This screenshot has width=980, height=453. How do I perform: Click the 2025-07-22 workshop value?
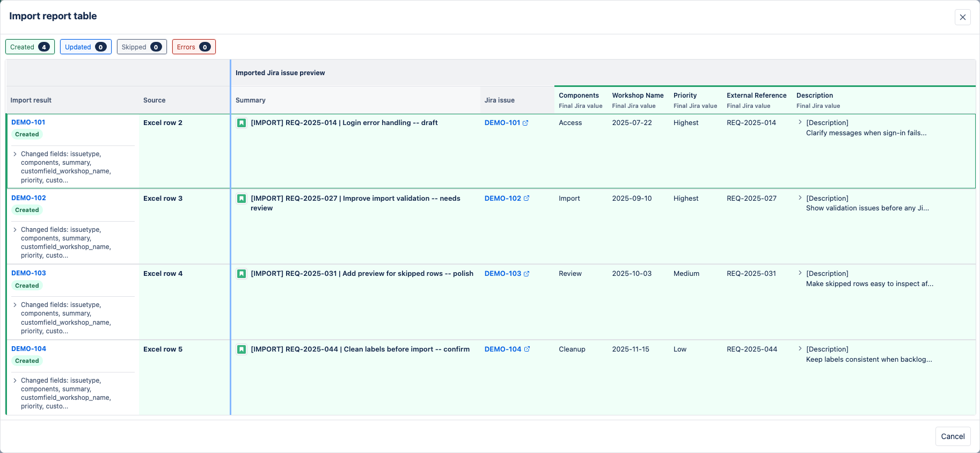pyautogui.click(x=632, y=123)
